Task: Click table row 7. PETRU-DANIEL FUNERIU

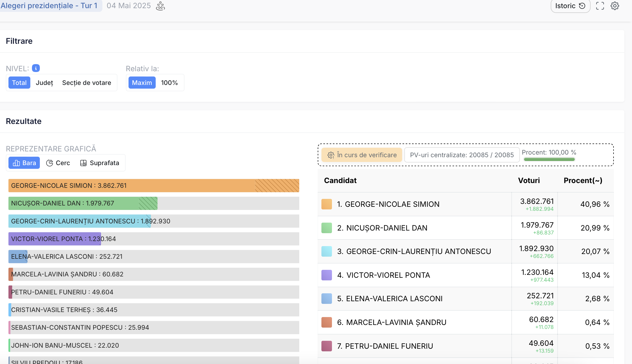Action: point(466,346)
